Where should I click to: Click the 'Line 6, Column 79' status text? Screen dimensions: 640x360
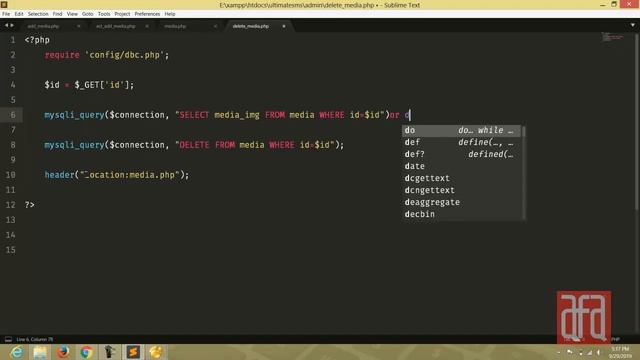click(35, 339)
